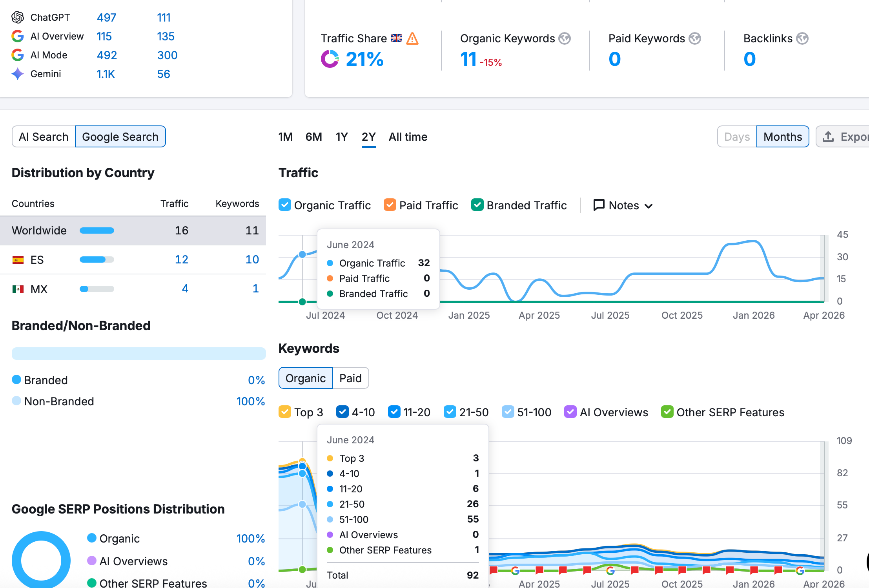This screenshot has height=588, width=869.
Task: Click the Traffic Share warning triangle icon
Action: pyautogui.click(x=412, y=38)
